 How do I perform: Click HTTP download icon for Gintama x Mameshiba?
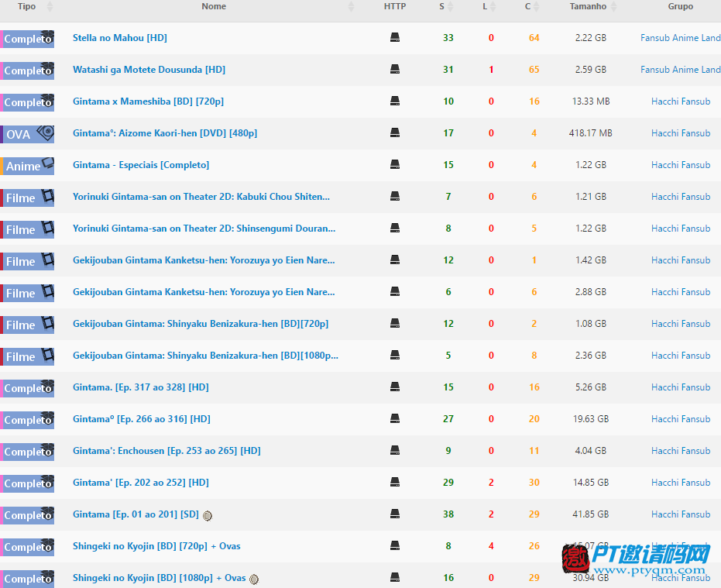394,101
